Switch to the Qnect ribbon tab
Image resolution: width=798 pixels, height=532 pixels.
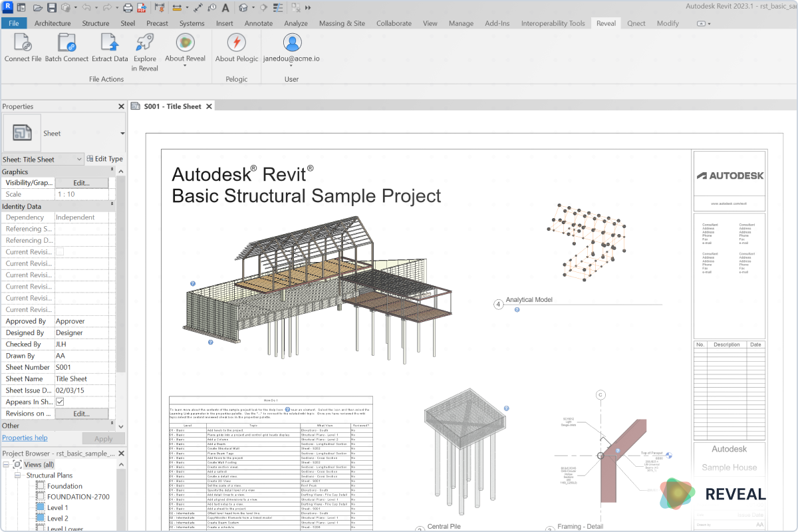[x=636, y=23]
